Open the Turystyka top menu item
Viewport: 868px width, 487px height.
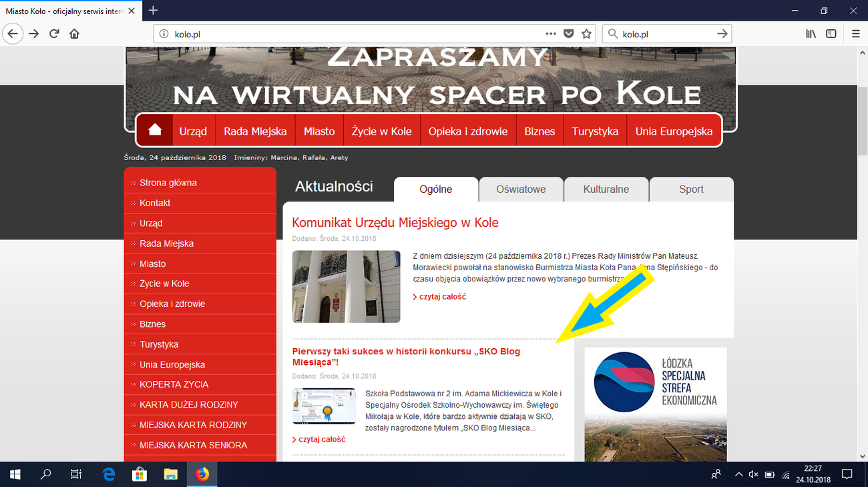point(595,131)
